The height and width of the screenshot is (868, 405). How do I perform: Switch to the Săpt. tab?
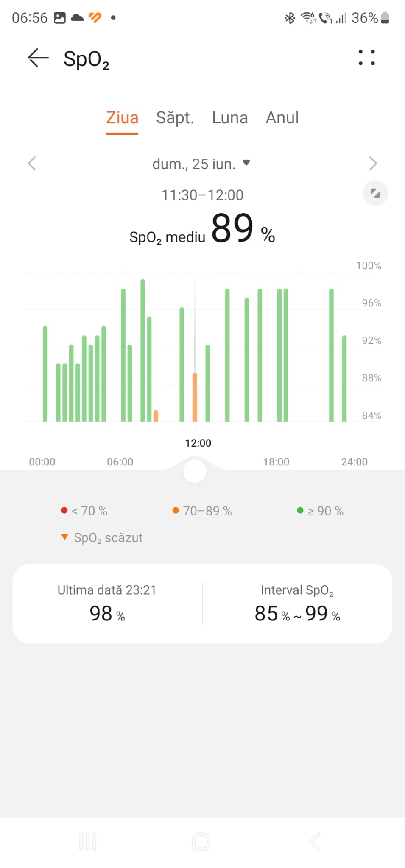pos(175,118)
